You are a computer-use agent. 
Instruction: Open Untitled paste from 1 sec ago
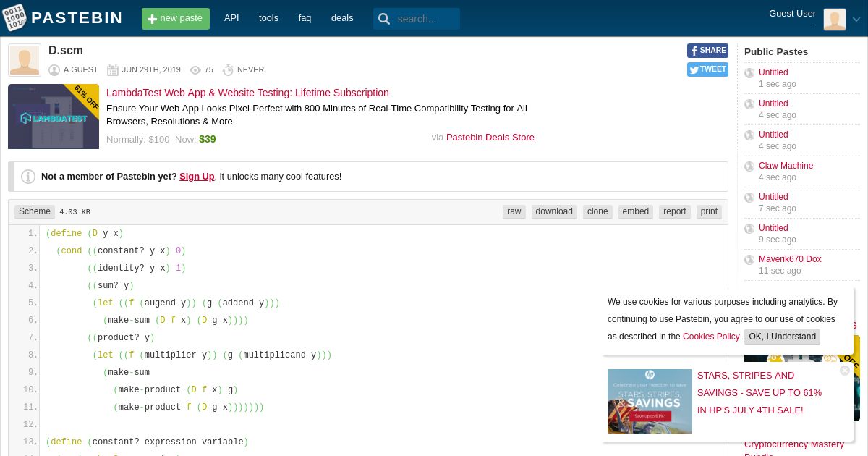click(773, 72)
